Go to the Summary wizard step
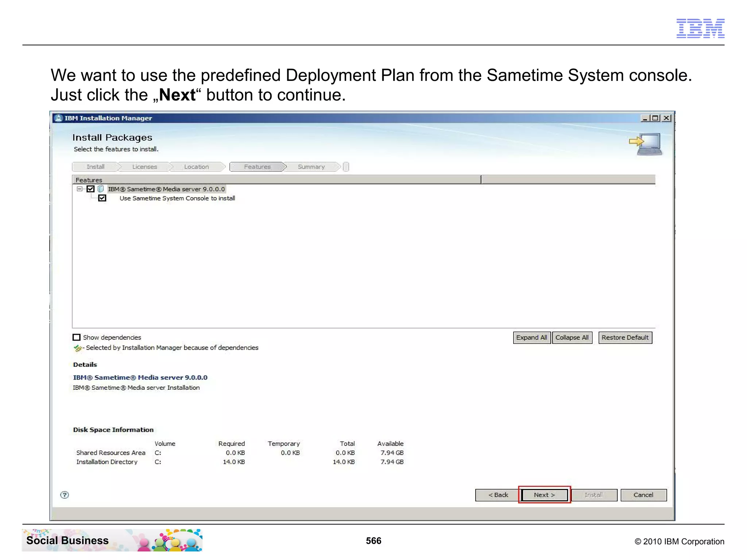 (x=311, y=167)
